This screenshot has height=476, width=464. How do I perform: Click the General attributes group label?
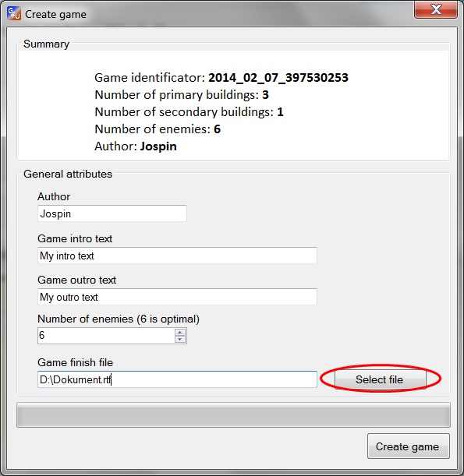pyautogui.click(x=68, y=174)
